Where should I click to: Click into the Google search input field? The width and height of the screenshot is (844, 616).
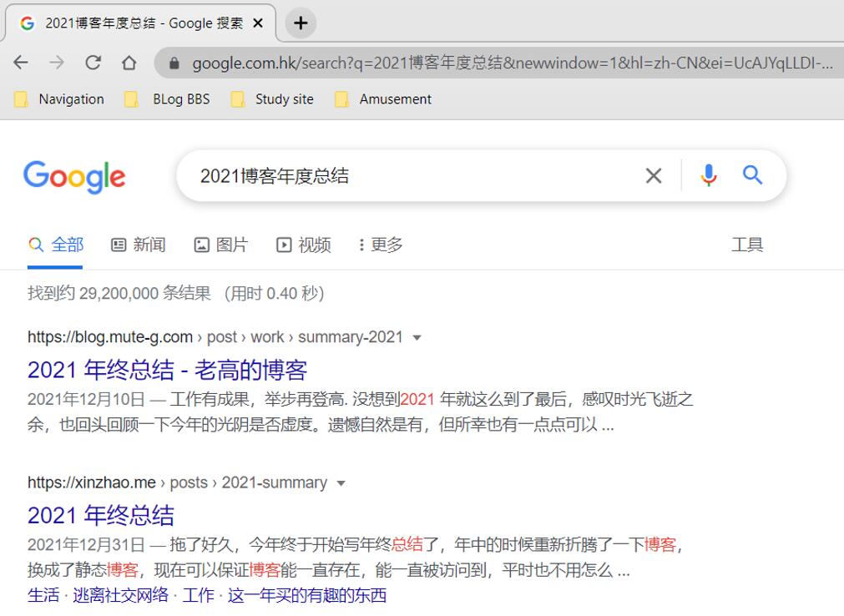point(409,175)
